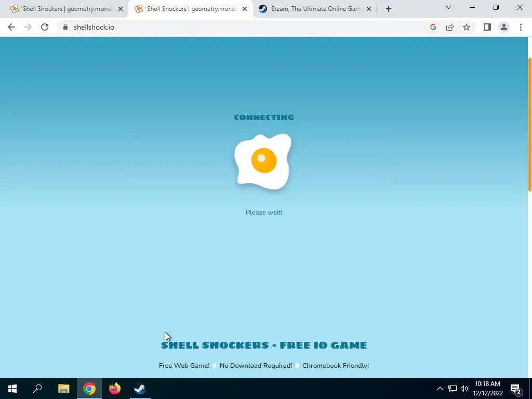532x399 pixels.
Task: Reload the shellshock.io page
Action: 45,27
